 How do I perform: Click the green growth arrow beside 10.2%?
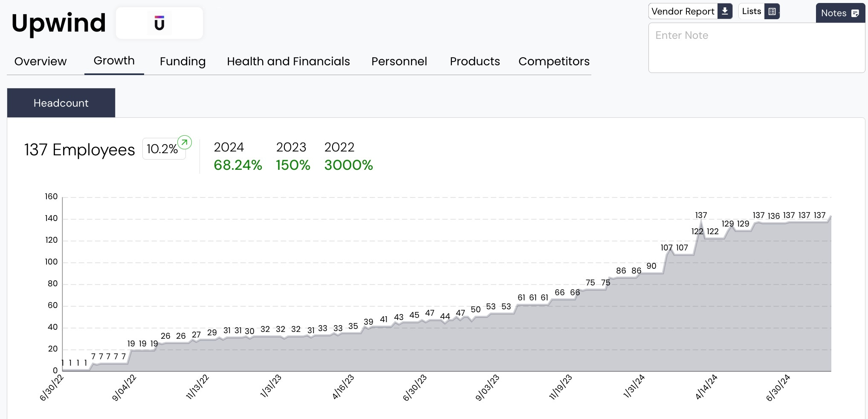pyautogui.click(x=185, y=143)
